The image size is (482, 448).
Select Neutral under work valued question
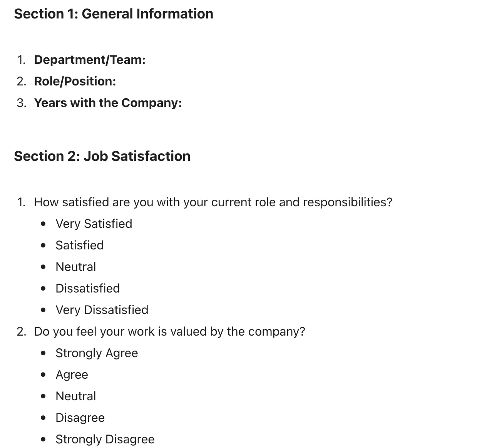point(76,396)
